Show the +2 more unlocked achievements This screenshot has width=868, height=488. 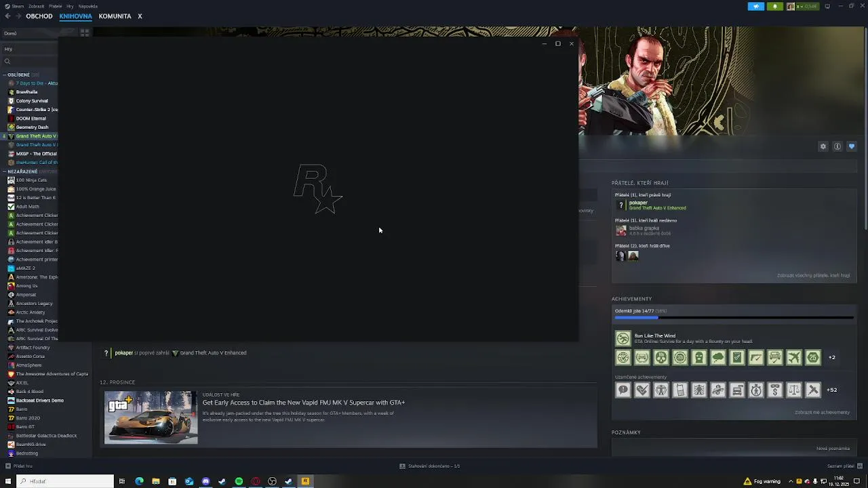click(x=832, y=357)
